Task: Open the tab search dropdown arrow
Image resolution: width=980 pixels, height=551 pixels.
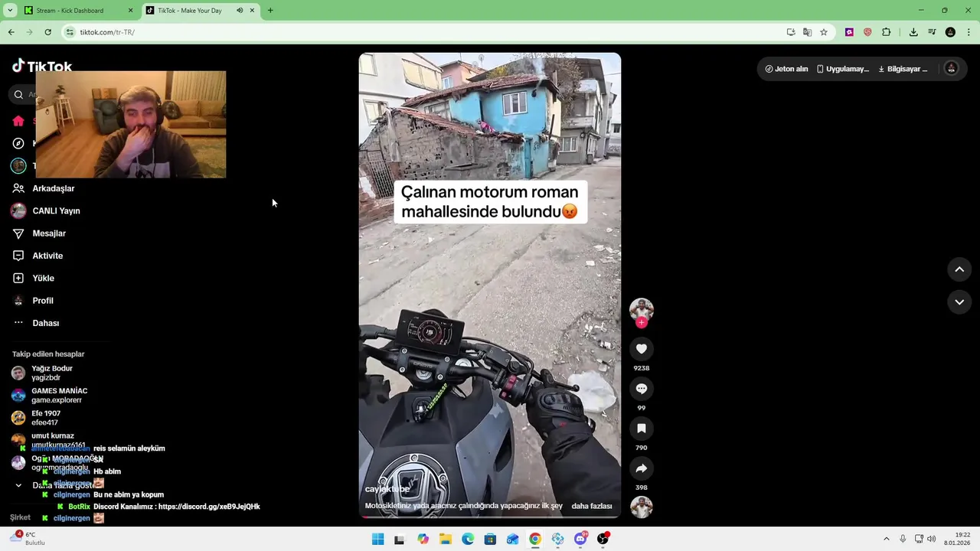Action: pos(10,11)
